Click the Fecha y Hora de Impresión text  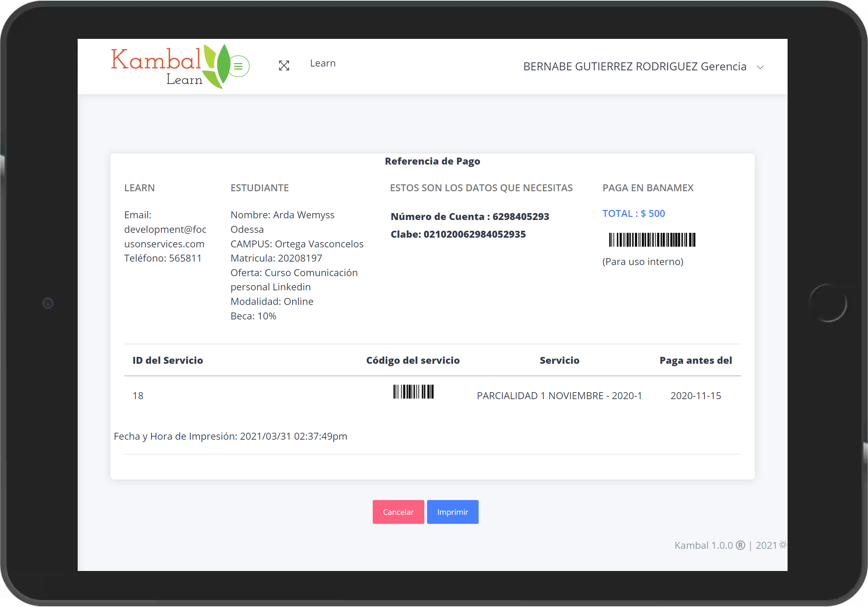pos(230,436)
